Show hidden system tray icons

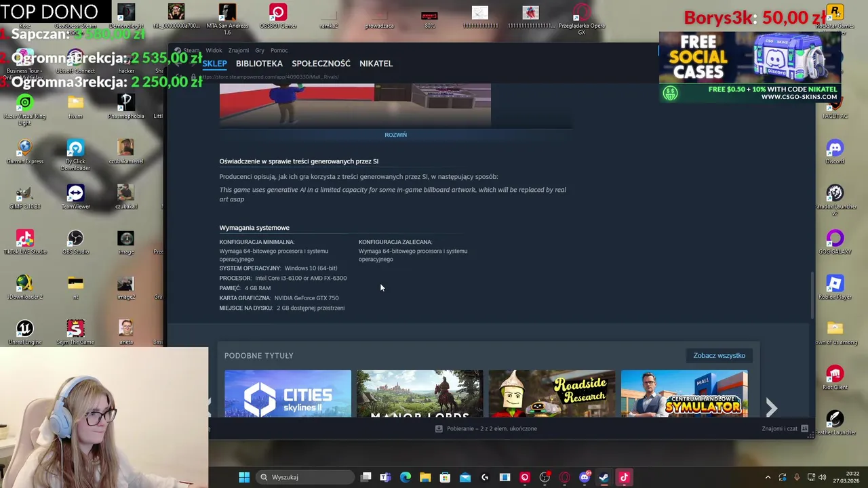[x=768, y=477]
